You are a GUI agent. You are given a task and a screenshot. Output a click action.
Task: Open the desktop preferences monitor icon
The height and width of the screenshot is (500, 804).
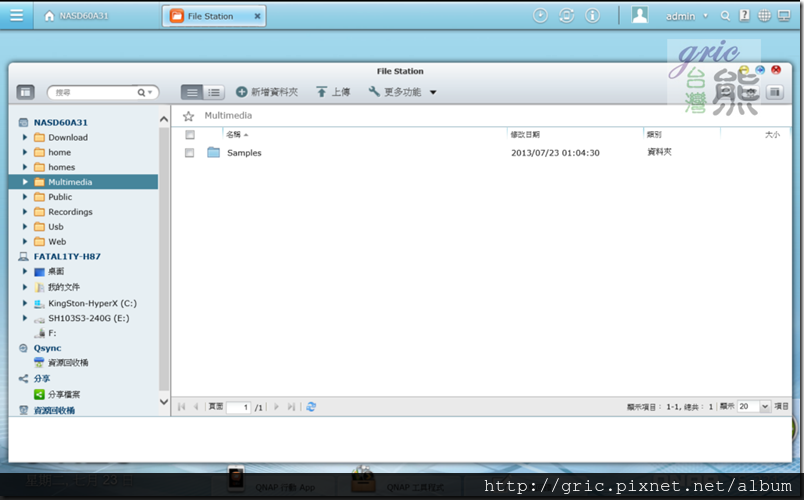tap(784, 16)
